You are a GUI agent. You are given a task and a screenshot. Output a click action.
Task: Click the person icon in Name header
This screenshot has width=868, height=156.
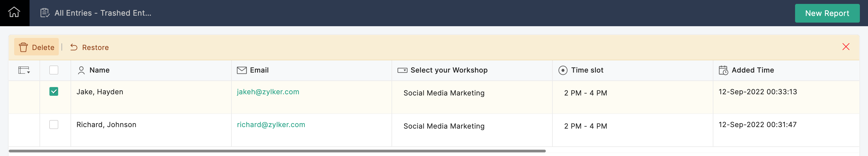(81, 70)
